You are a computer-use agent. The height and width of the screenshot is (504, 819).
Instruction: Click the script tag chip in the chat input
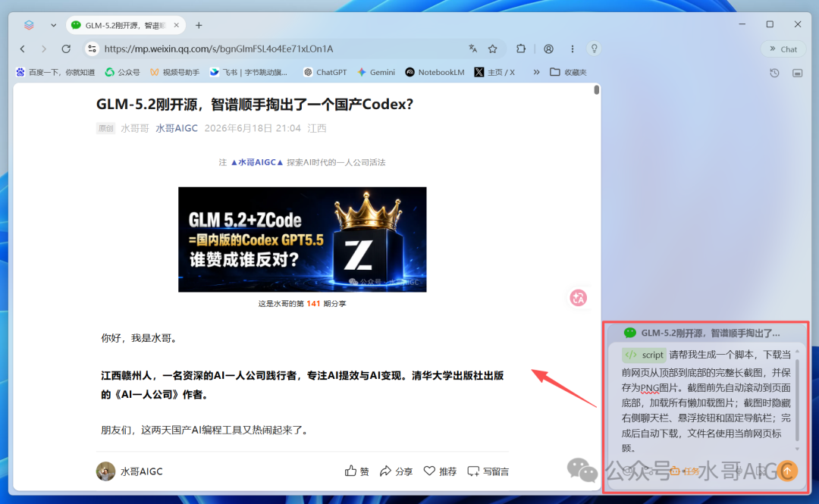pos(644,355)
